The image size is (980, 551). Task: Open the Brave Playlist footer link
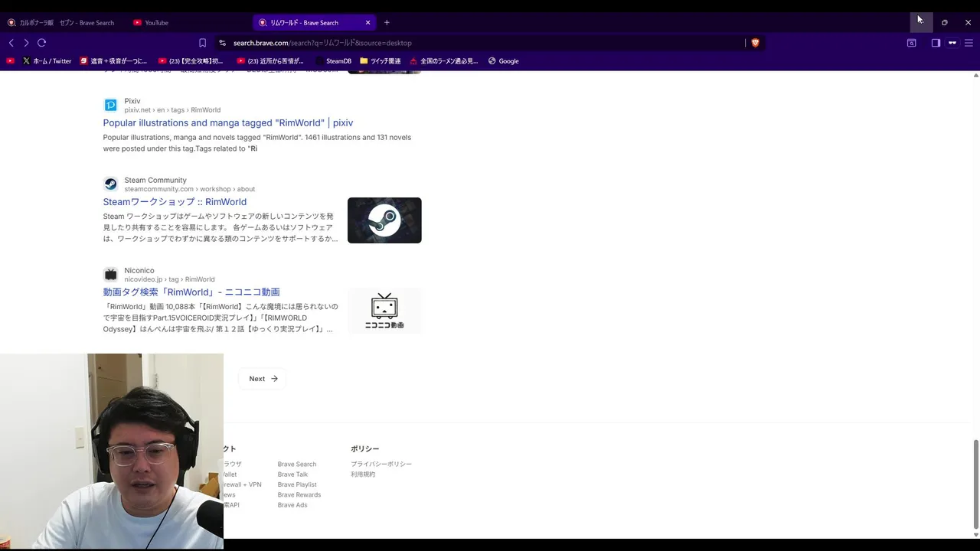point(297,484)
